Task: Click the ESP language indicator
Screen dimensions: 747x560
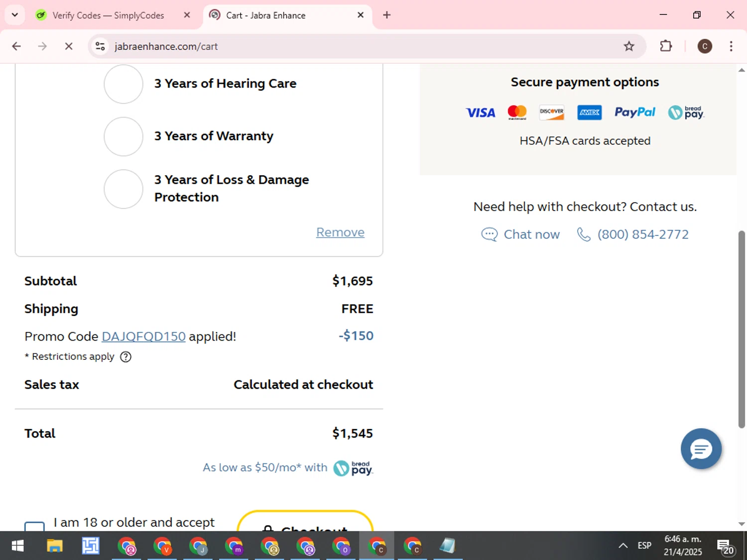Action: [x=644, y=546]
